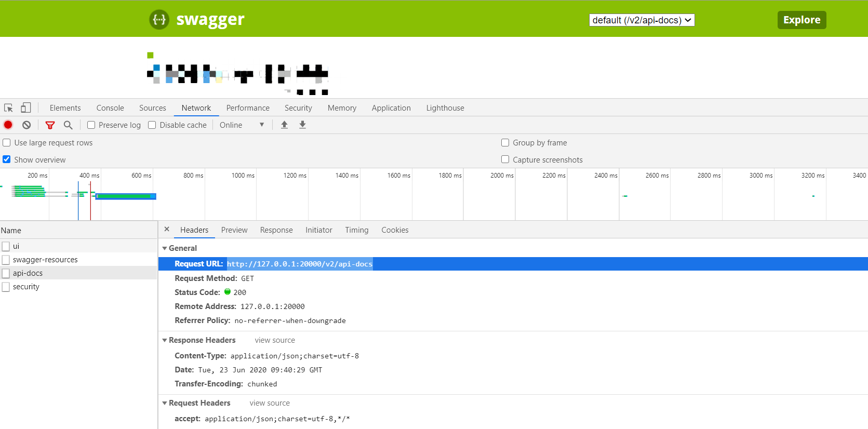Image resolution: width=868 pixels, height=429 pixels.
Task: Toggle the network filter icon
Action: click(x=50, y=125)
